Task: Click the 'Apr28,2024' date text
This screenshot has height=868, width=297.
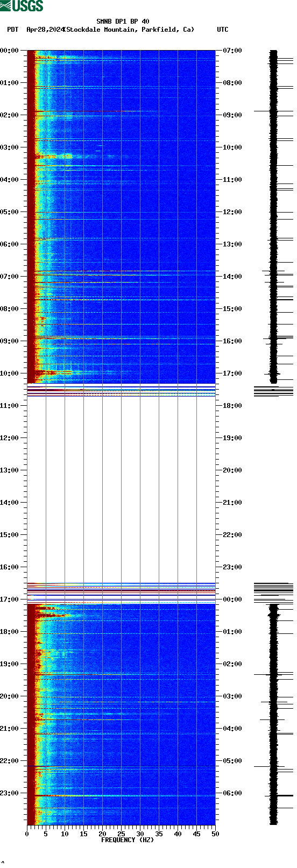Action: [45, 30]
